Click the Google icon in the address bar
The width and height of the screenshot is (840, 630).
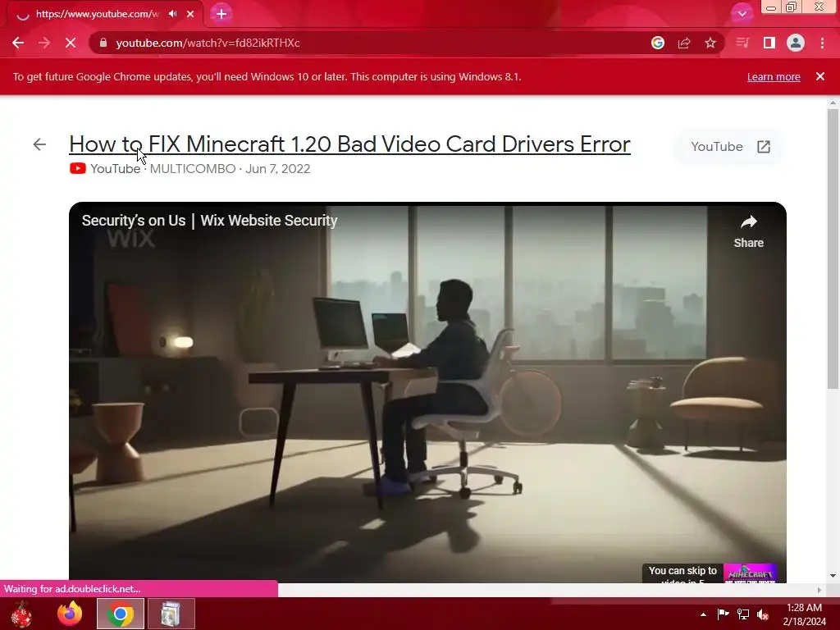658,43
